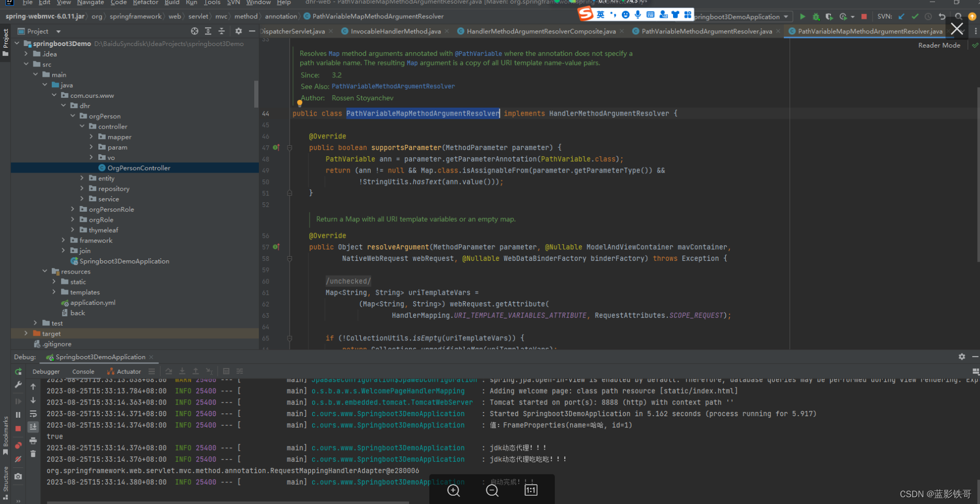Open debug configuration wrench icon
Screen dimensions: 980x504
coord(18,385)
